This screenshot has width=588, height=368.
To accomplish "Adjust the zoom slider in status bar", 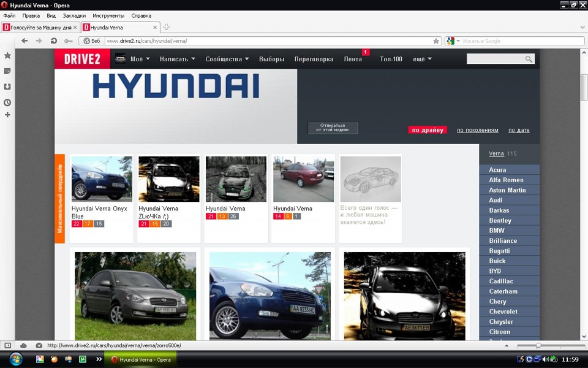I will [538, 345].
